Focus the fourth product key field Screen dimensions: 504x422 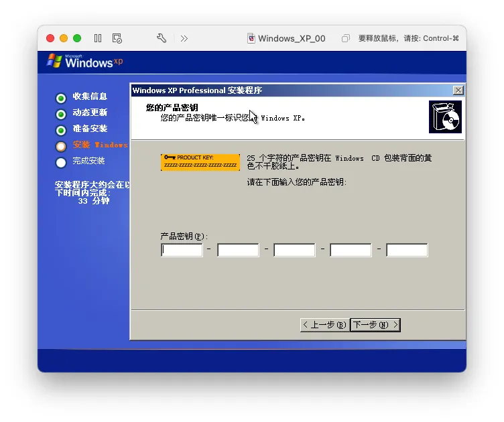coord(351,250)
